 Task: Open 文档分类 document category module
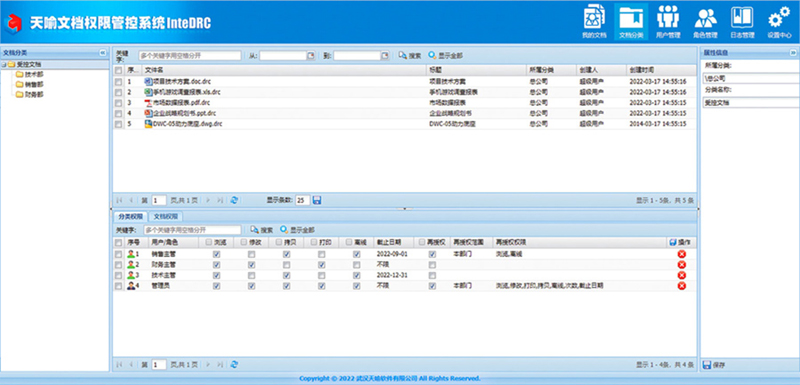pos(631,21)
